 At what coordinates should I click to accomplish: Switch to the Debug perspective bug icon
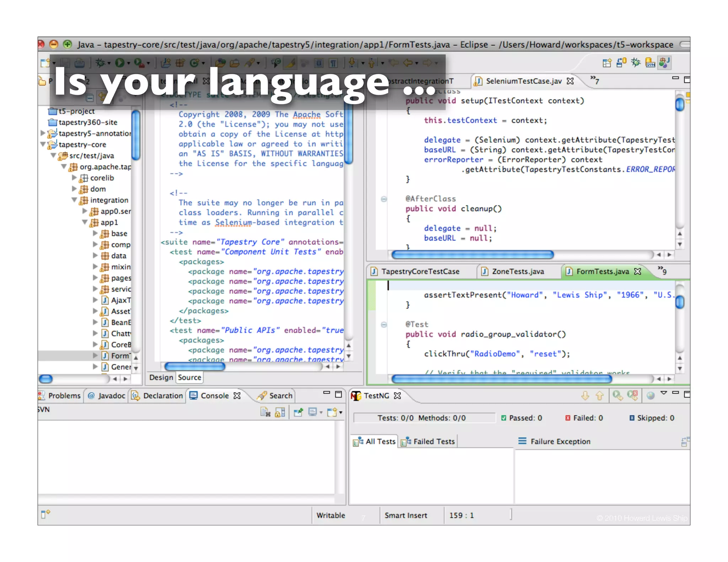pyautogui.click(x=636, y=63)
